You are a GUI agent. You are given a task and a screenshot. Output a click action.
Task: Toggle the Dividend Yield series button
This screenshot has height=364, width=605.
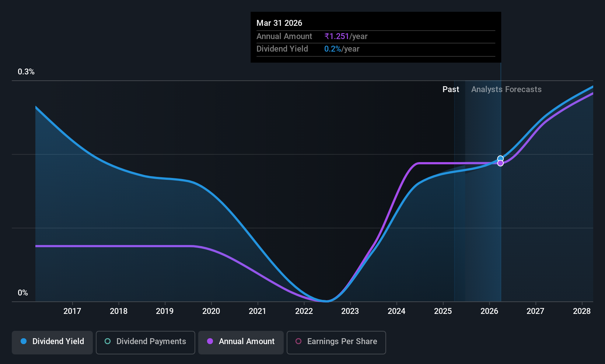(52, 343)
